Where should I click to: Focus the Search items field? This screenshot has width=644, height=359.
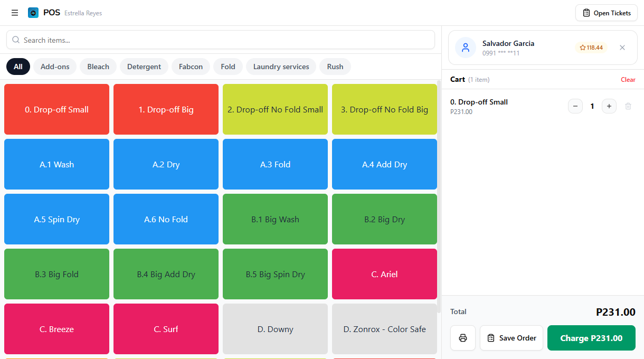(221, 40)
